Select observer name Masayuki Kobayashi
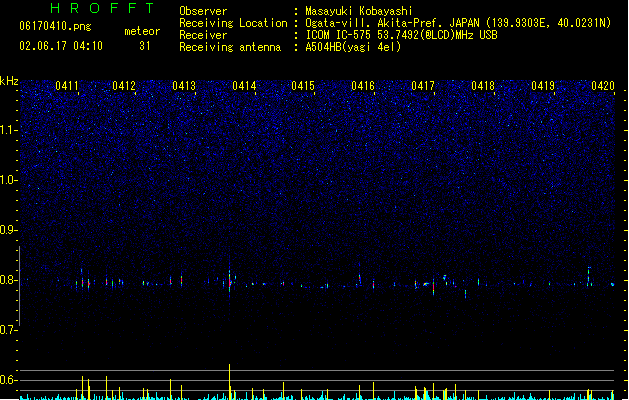The width and height of the screenshot is (629, 400). pos(359,11)
